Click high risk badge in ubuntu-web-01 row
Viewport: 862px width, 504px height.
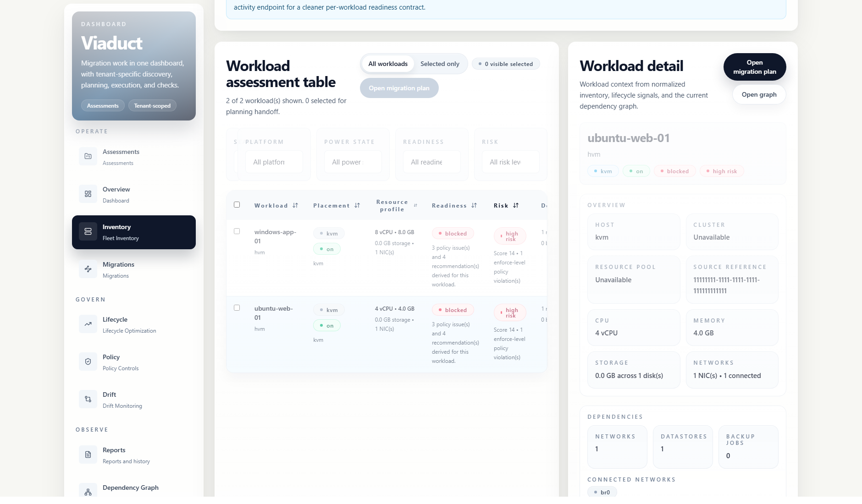point(510,312)
